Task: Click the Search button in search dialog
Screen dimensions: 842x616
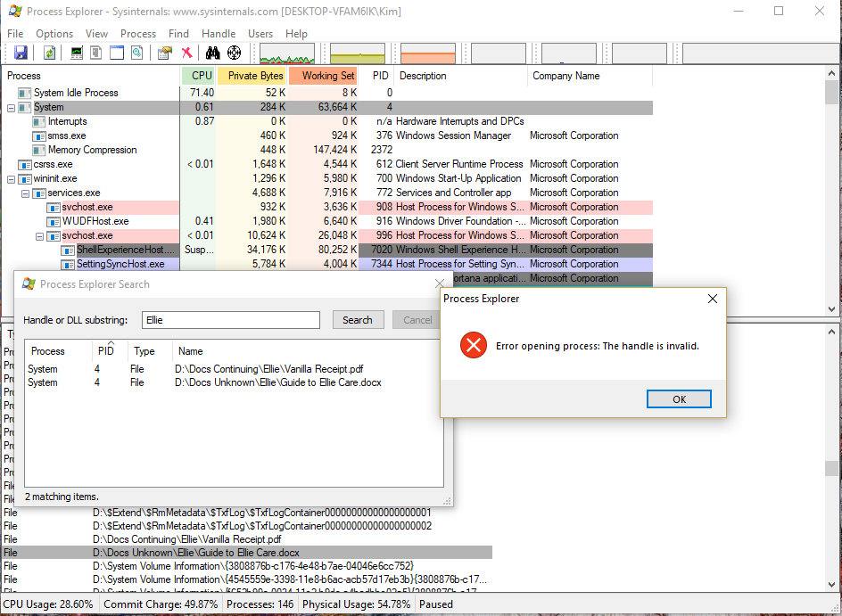Action: pos(358,320)
